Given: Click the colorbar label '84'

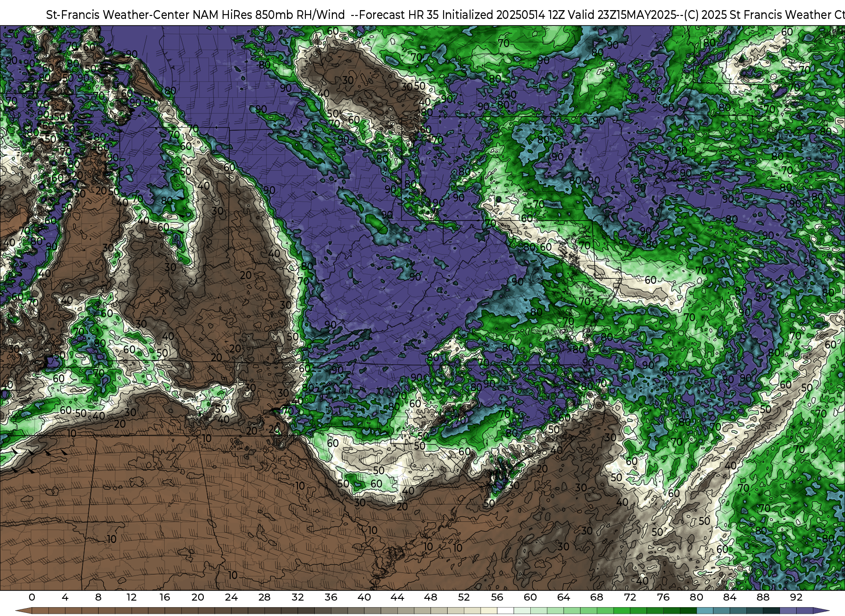Looking at the screenshot, I should (x=730, y=597).
